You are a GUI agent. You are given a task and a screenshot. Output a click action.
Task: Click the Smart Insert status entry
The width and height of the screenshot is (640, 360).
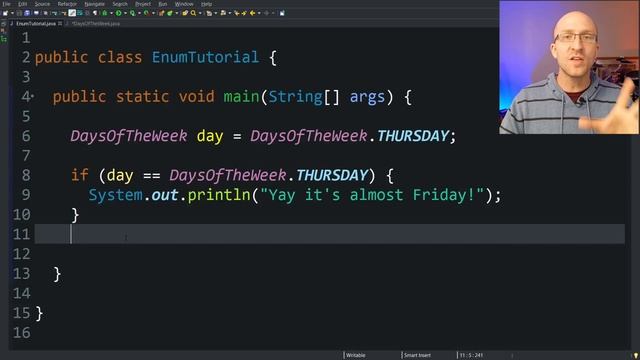[x=417, y=355]
